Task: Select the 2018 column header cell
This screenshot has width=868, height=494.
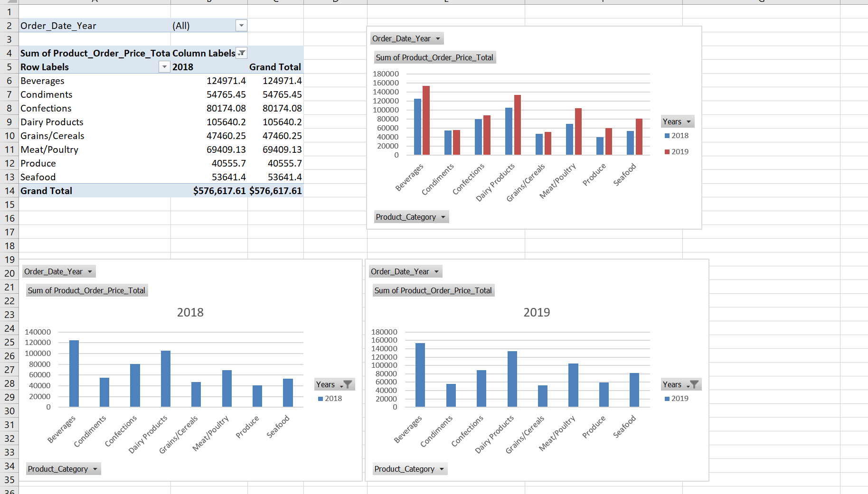Action: 209,67
